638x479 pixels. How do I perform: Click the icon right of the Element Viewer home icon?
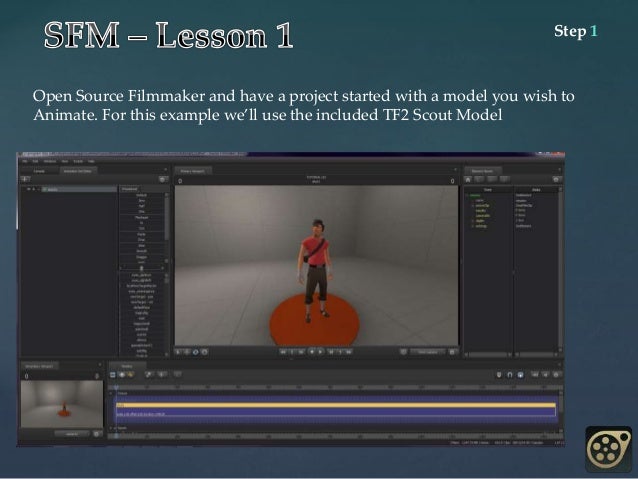[480, 179]
